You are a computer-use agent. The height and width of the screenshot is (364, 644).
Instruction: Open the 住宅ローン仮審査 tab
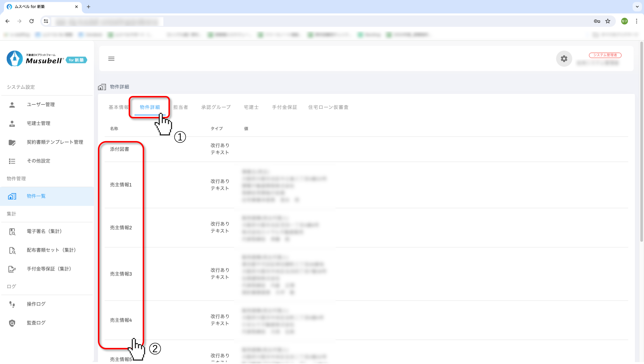pyautogui.click(x=328, y=107)
